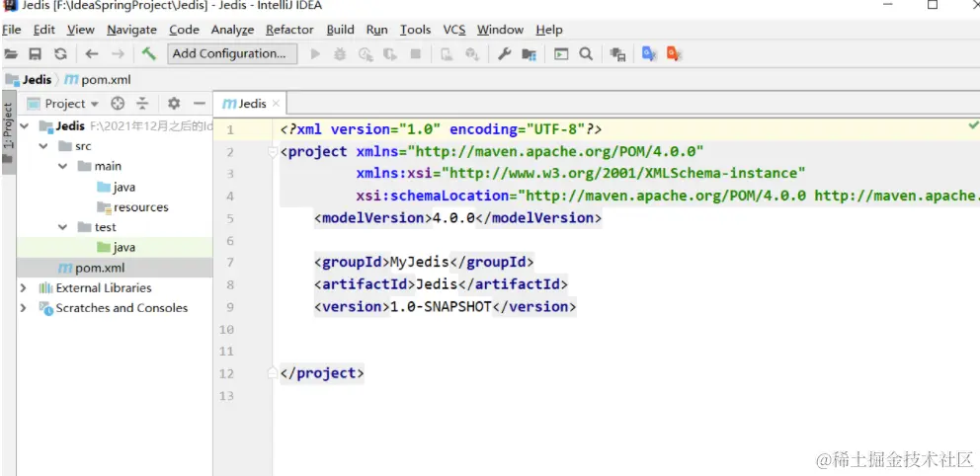Click the Locate/Scroll from Source crosshair icon
The height and width of the screenshot is (476, 980).
tap(118, 103)
